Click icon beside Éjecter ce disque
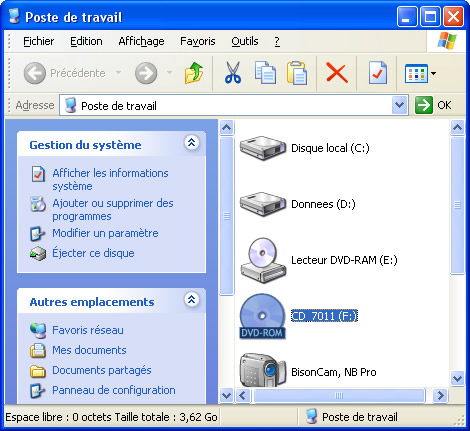Image resolution: width=470 pixels, height=431 pixels. (x=38, y=254)
